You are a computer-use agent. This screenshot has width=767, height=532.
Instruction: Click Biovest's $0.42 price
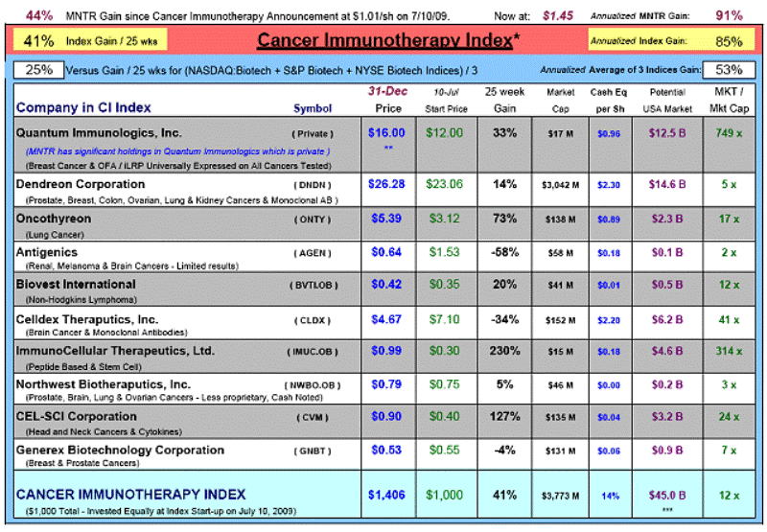(386, 285)
